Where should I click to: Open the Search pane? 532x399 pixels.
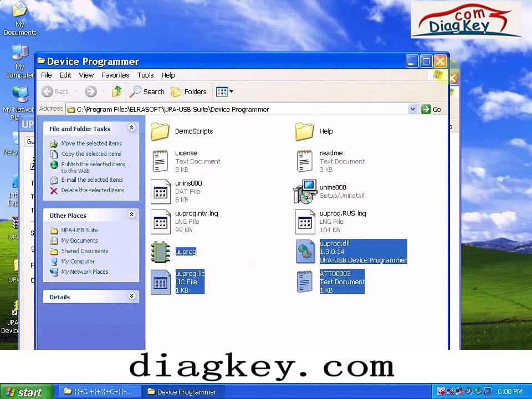tap(147, 91)
